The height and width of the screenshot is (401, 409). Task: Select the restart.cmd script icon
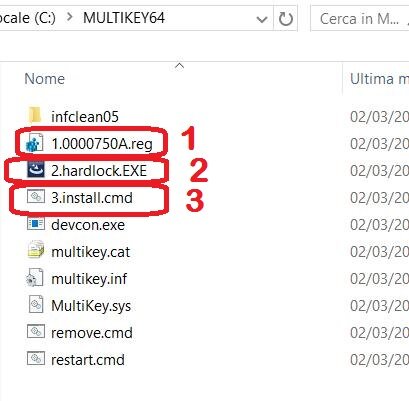[36, 359]
